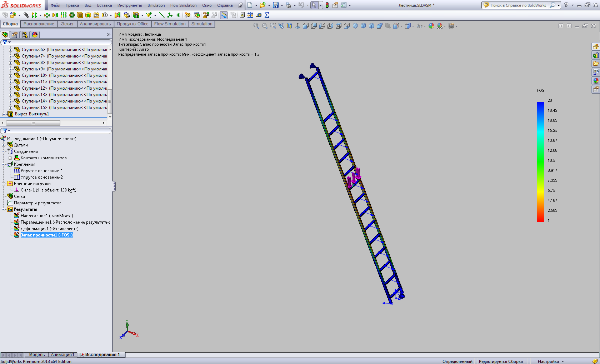Click the Sigma mass properties icon
The width and height of the screenshot is (600, 364).
267,15
